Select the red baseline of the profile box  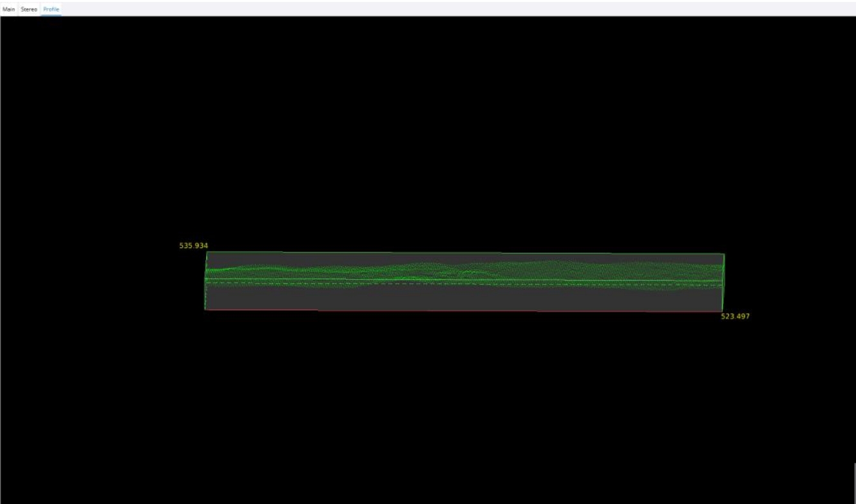464,311
